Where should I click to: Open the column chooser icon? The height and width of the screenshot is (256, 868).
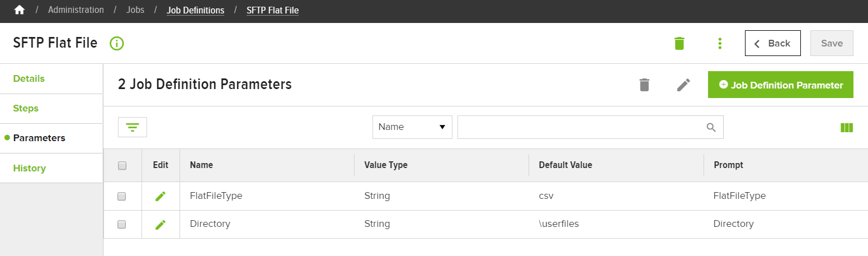point(847,128)
